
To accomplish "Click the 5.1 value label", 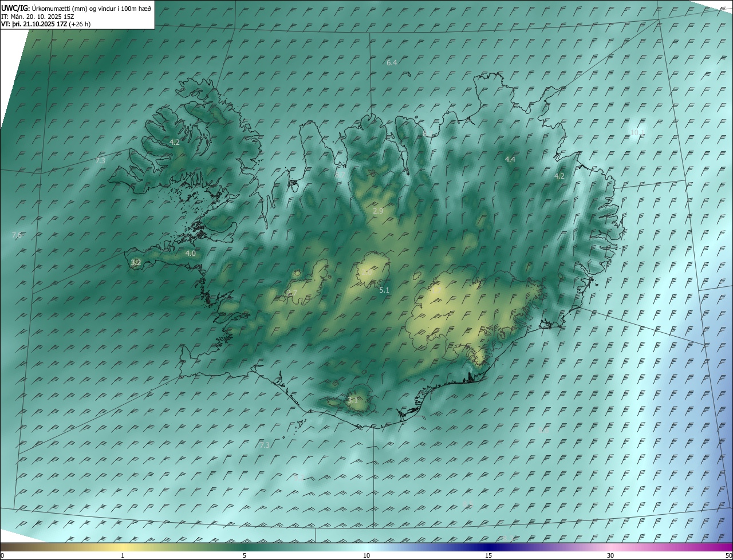I will 384,290.
